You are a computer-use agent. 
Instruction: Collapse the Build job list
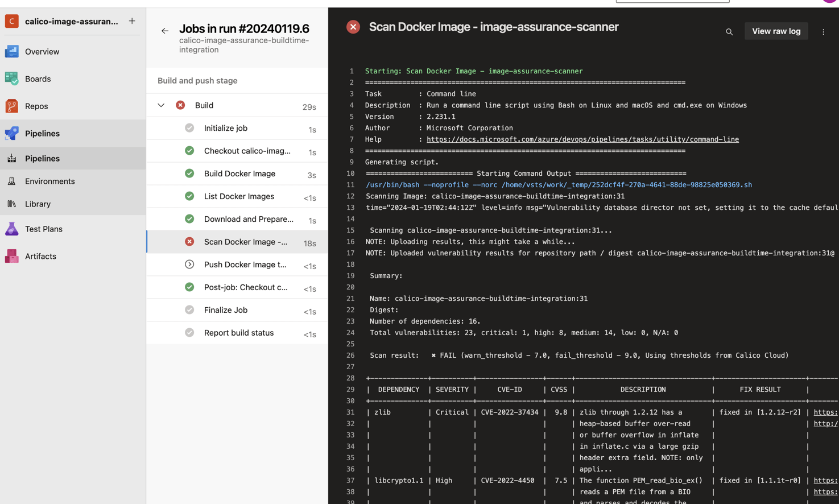click(x=161, y=105)
